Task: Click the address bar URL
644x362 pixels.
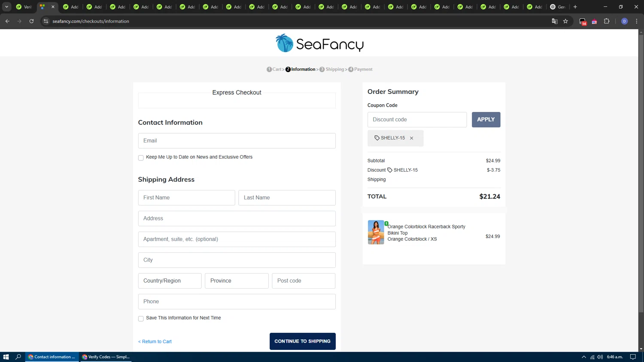Action: tap(91, 21)
